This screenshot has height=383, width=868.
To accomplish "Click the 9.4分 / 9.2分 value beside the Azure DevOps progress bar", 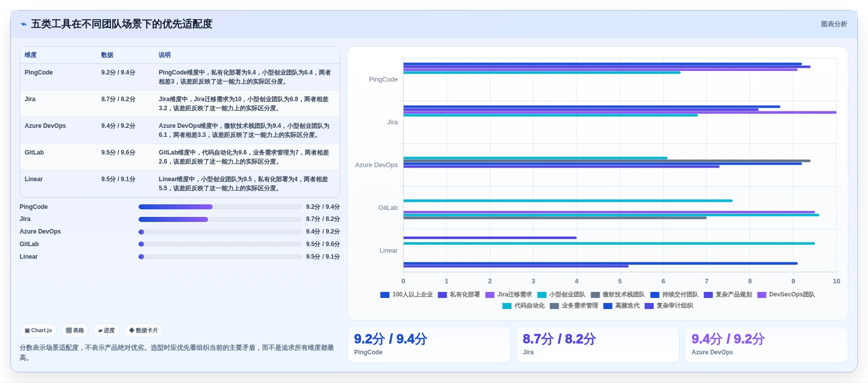I will 323,232.
